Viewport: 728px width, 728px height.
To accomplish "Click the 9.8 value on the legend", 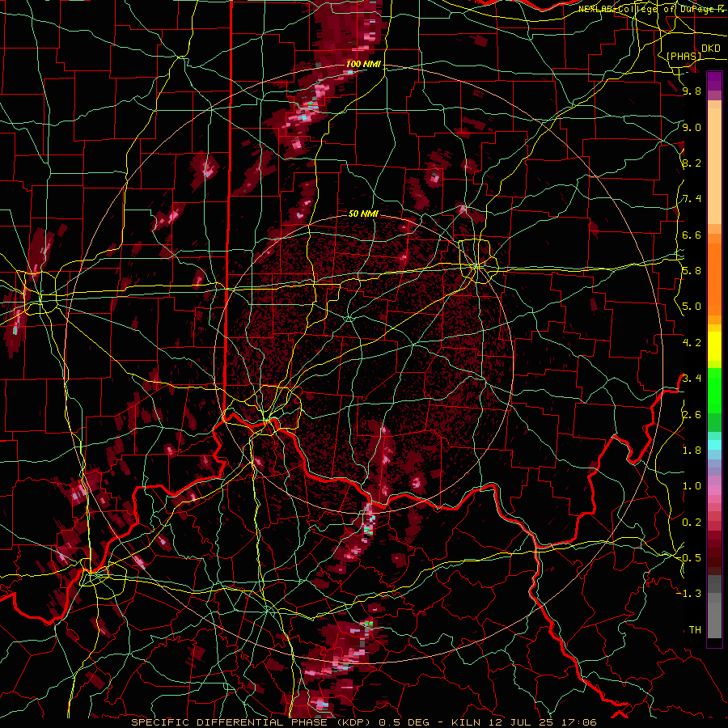I will 692,91.
